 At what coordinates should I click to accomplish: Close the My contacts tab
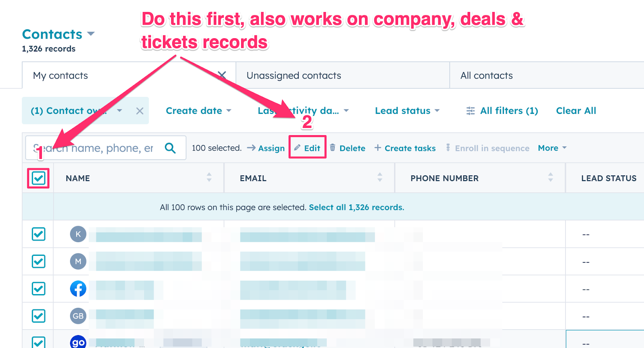[x=222, y=75]
